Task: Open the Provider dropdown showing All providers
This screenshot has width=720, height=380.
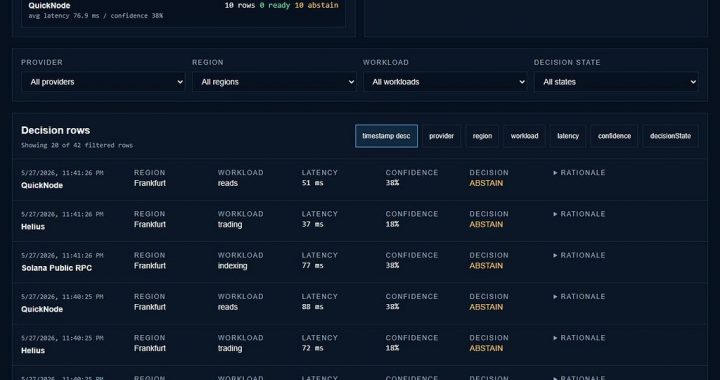Action: point(103,82)
